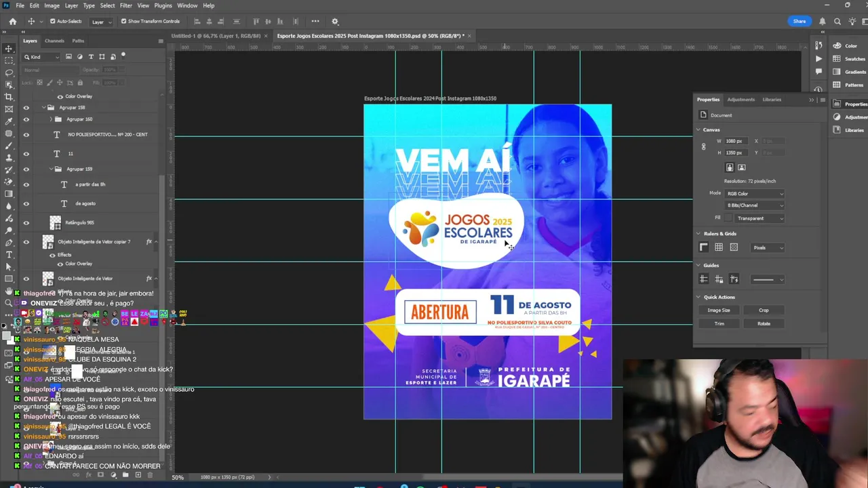The height and width of the screenshot is (488, 868).
Task: Open the Transparent fill dropdown
Action: click(760, 218)
